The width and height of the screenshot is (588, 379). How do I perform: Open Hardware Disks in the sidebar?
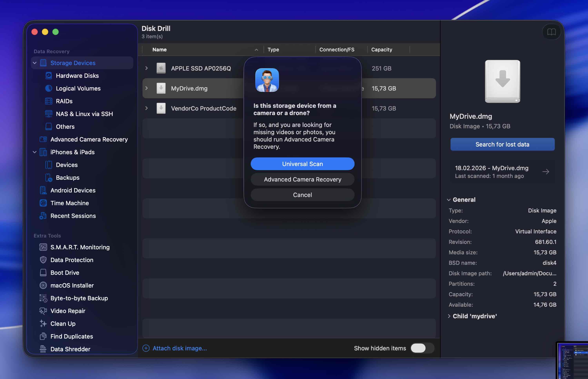77,76
